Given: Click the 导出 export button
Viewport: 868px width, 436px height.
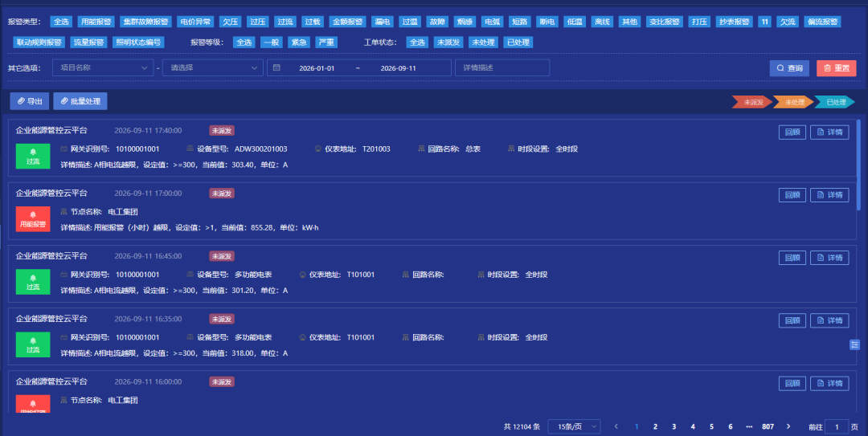Looking at the screenshot, I should (x=30, y=101).
